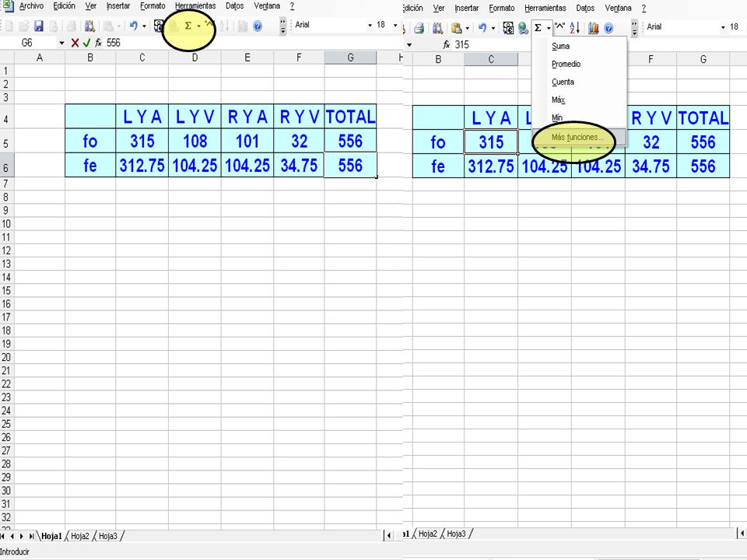Open the Paste options dropdown in left window
Screen dimensions: 747x560
(119, 26)
